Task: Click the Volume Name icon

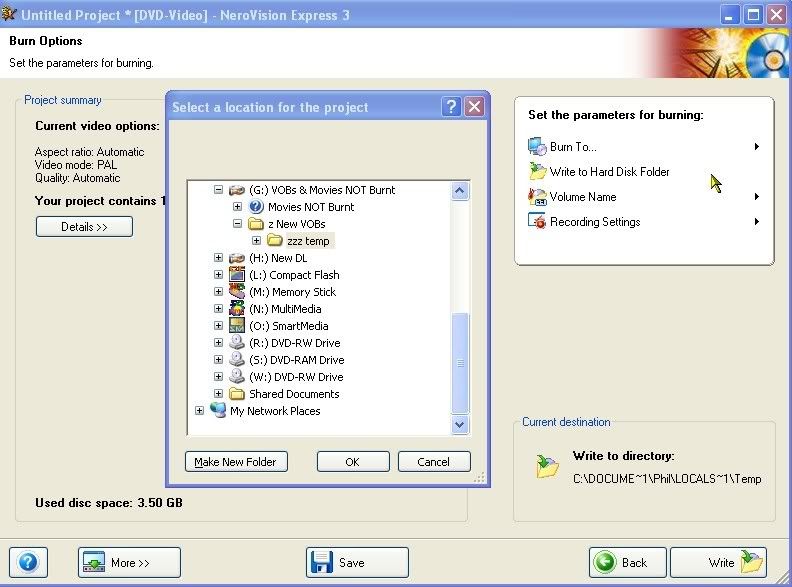Action: tap(537, 197)
